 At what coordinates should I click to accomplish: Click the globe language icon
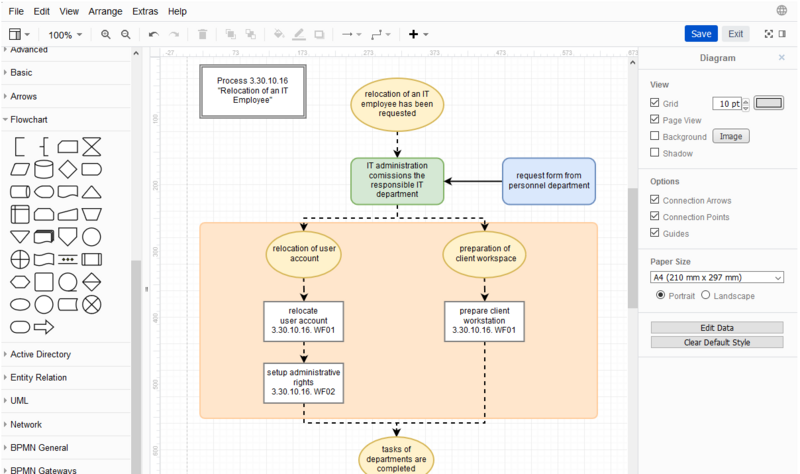click(x=782, y=11)
